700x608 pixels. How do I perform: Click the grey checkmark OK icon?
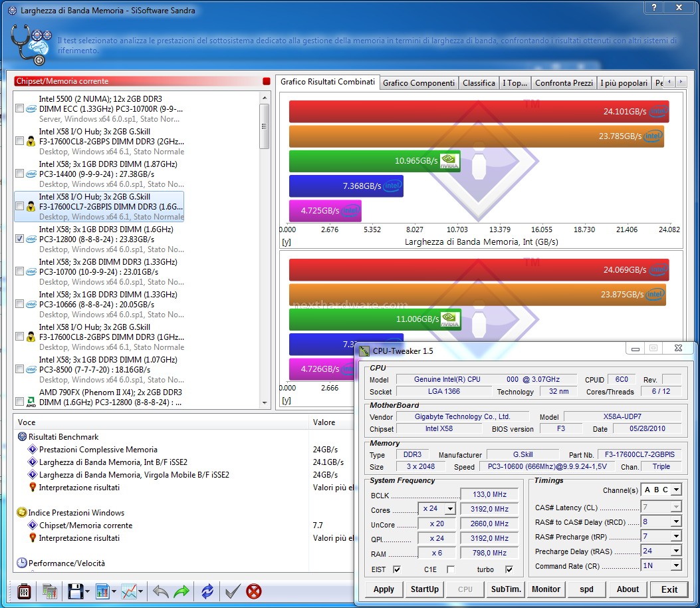coord(233,592)
